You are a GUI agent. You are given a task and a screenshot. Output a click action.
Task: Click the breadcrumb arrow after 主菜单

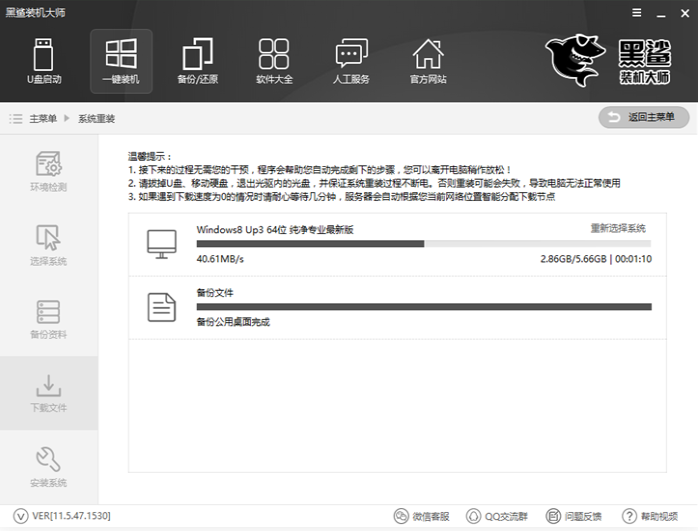pos(67,118)
